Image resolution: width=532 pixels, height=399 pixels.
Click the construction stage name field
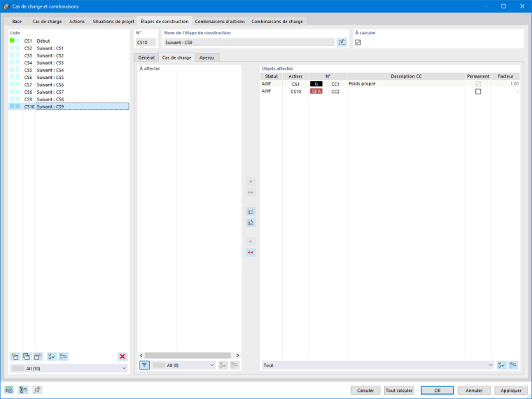click(x=249, y=43)
